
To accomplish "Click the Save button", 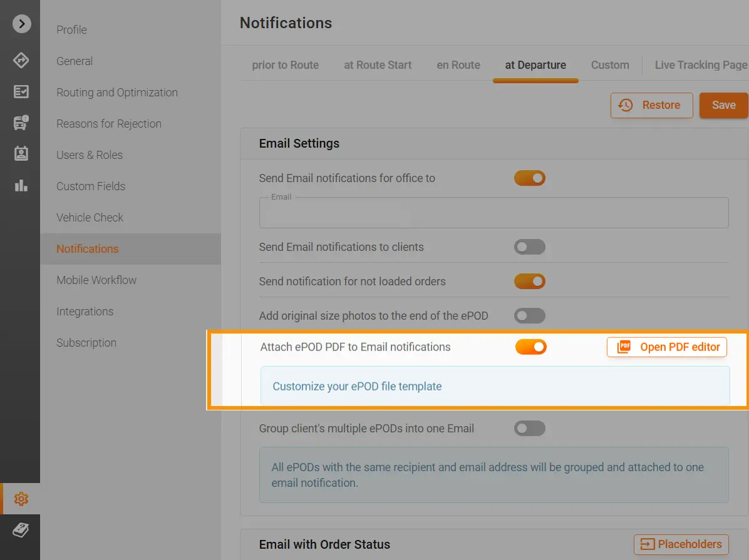I will coord(724,105).
